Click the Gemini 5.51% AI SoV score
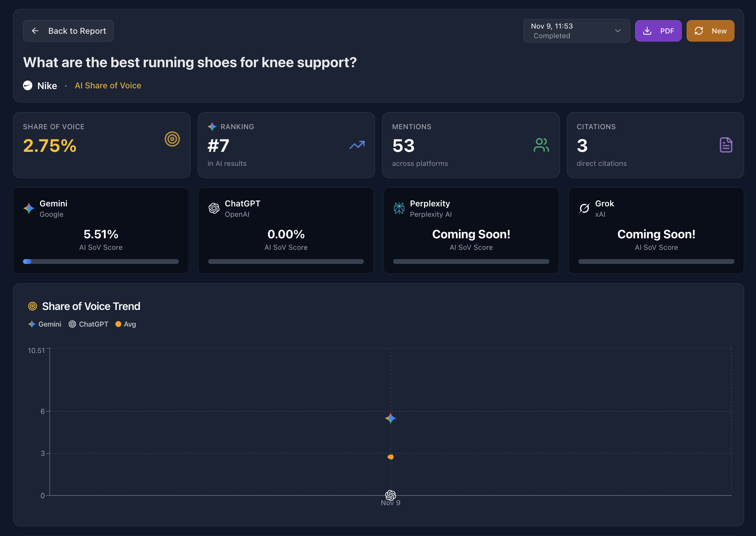This screenshot has height=536, width=756. point(101,234)
